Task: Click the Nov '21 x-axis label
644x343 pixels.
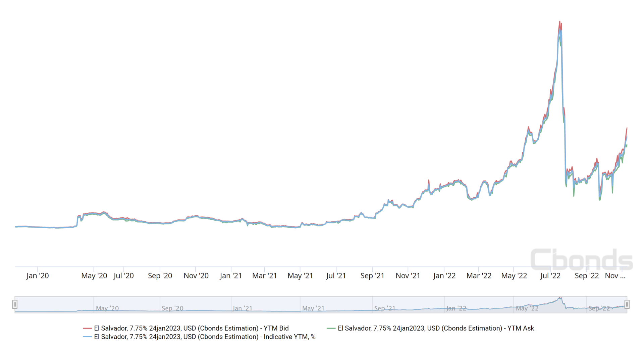Action: (408, 276)
